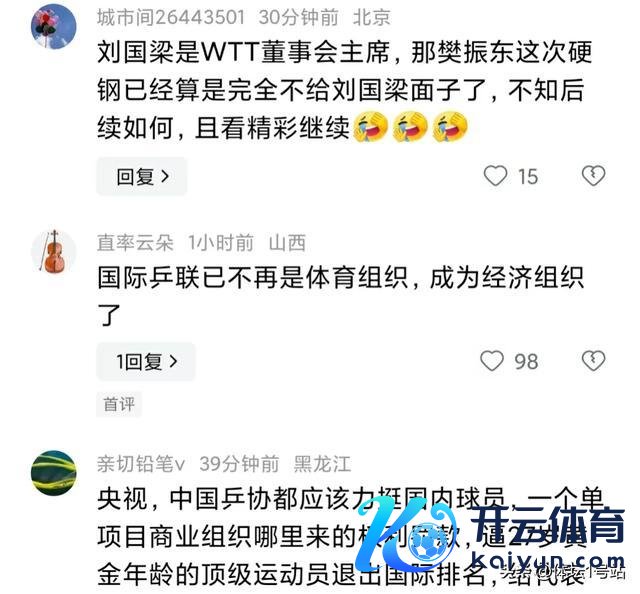Open profile via username 直率云朵
The width and height of the screenshot is (640, 594).
pyautogui.click(x=135, y=243)
